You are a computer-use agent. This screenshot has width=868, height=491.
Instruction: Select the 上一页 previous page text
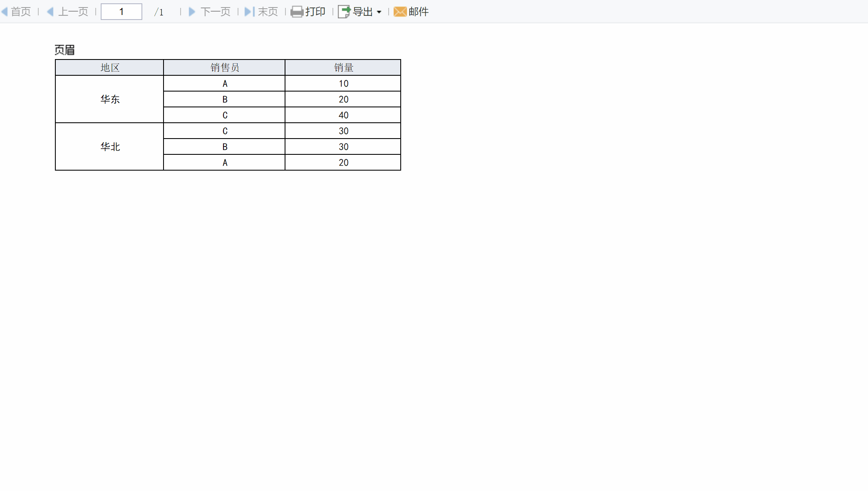coord(73,12)
